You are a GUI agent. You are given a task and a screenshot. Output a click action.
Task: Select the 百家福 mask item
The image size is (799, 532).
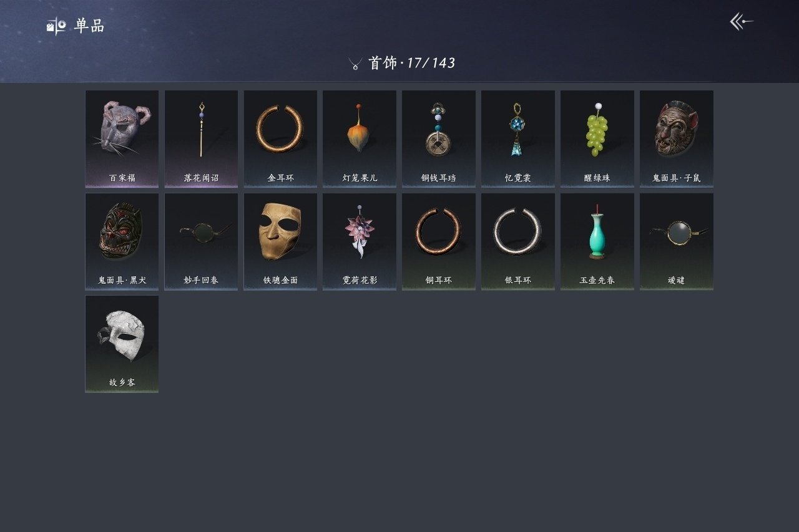(x=122, y=138)
